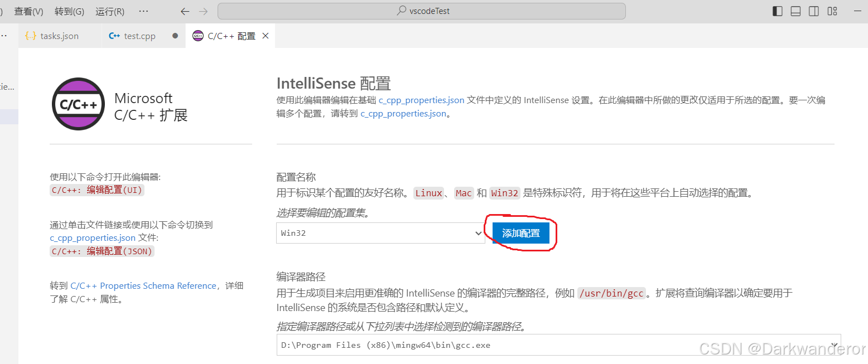The image size is (868, 364).
Task: Open overflow menu with three dots
Action: click(x=143, y=11)
